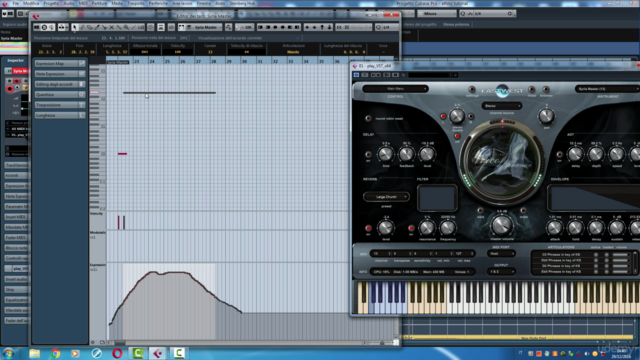Image resolution: width=640 pixels, height=360 pixels.
Task: Open the Main Menu dropdown in PLAY
Action: pos(395,89)
